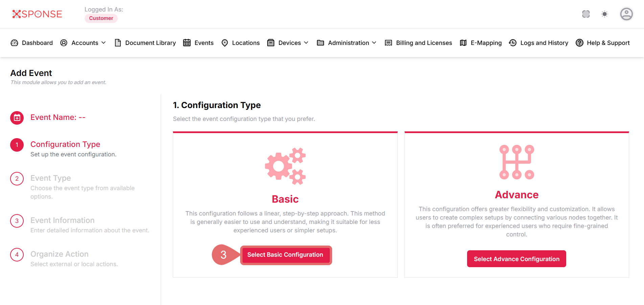Image resolution: width=644 pixels, height=305 pixels.
Task: Click the E-Mapping map icon
Action: pos(463,43)
